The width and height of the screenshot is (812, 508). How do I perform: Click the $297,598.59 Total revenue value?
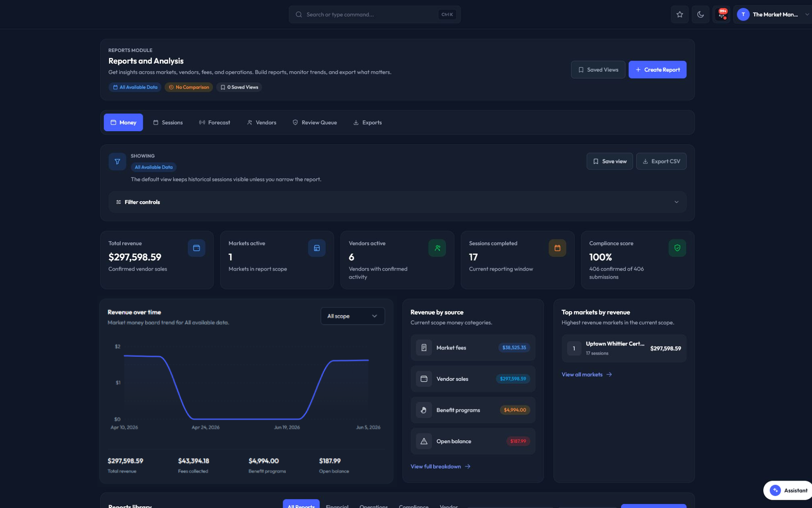[x=135, y=257]
